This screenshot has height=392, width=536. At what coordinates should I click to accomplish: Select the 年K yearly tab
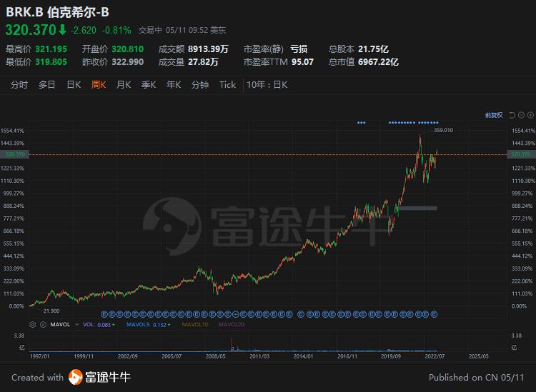pos(174,85)
